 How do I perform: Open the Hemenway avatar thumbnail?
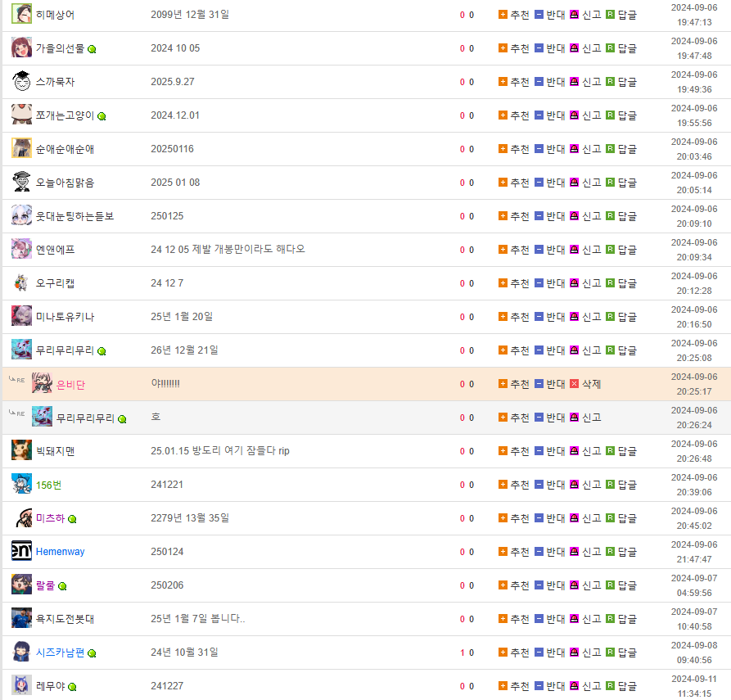pos(22,552)
